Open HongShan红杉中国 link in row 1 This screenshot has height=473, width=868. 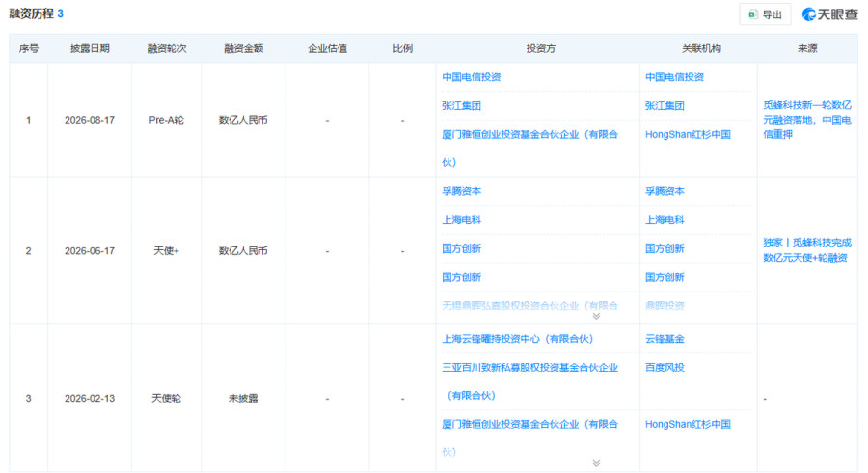click(x=688, y=134)
